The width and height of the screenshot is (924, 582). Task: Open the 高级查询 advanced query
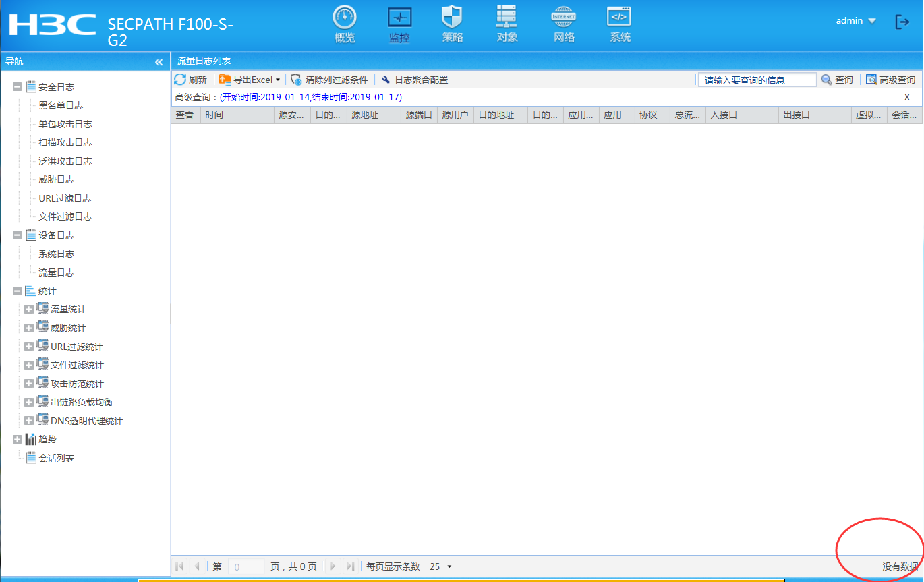[890, 80]
